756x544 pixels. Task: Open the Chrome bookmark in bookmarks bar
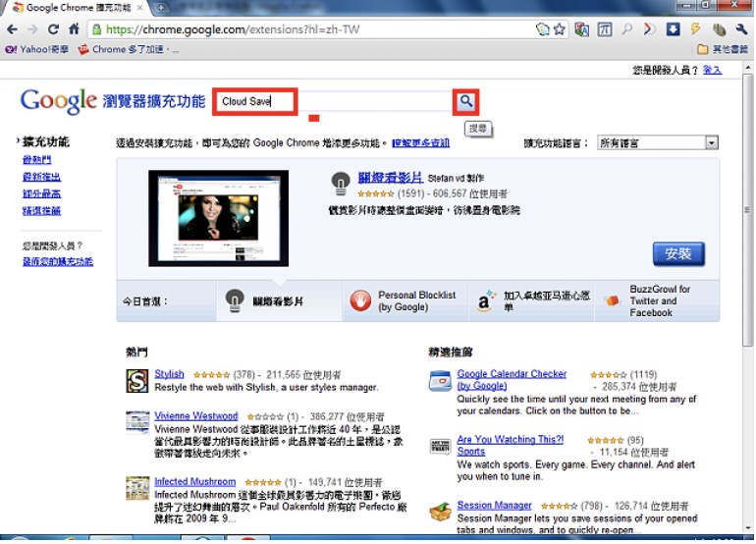[x=129, y=49]
